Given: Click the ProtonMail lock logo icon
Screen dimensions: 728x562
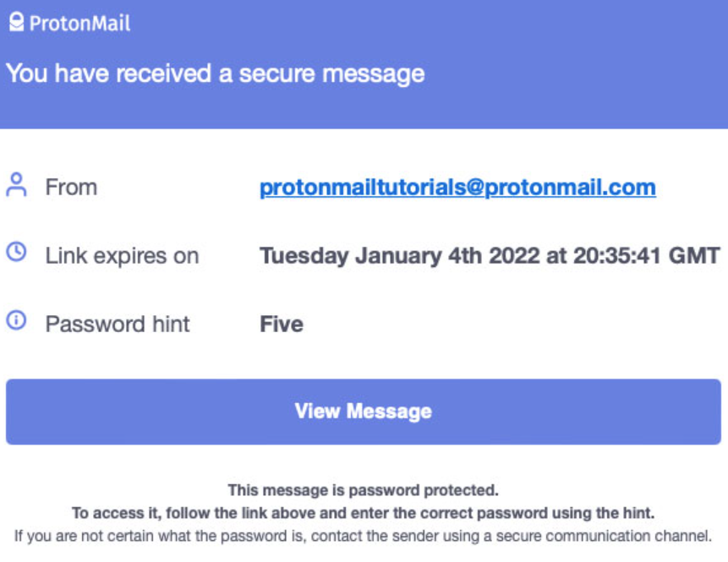Looking at the screenshot, I should point(16,22).
